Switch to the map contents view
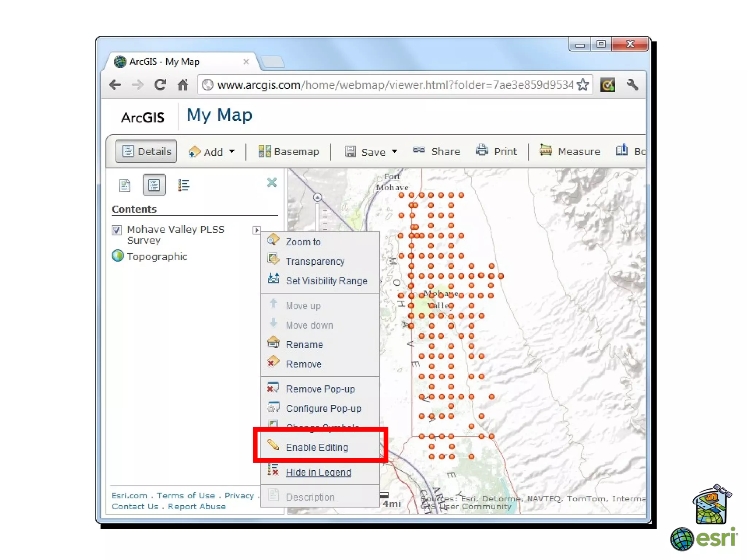The width and height of the screenshot is (747, 560). click(x=154, y=185)
